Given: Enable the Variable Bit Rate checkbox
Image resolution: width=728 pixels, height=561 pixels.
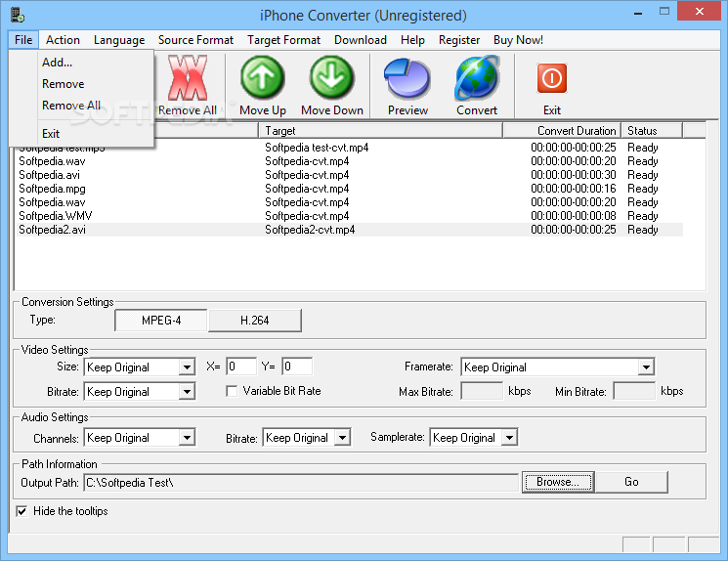Looking at the screenshot, I should pos(232,391).
